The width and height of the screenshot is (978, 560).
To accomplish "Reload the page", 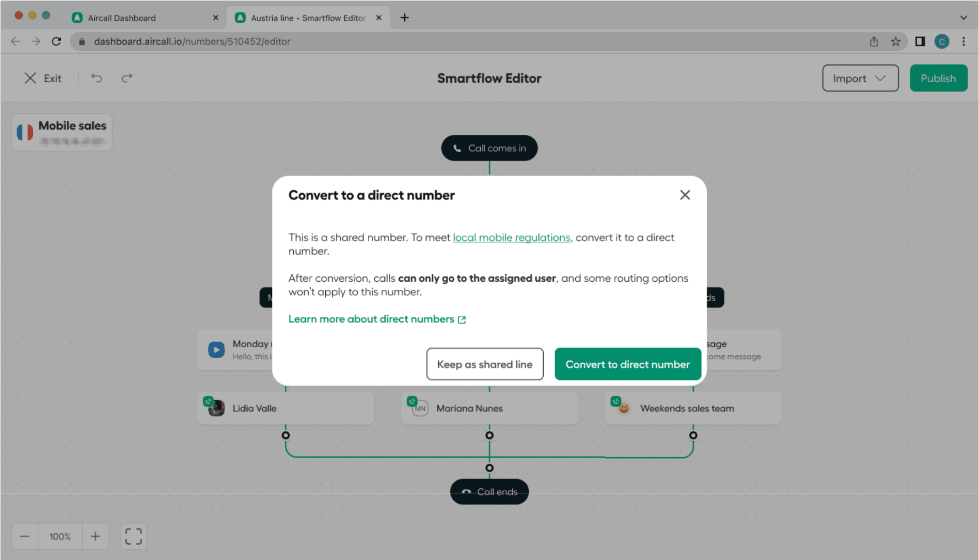I will (56, 42).
